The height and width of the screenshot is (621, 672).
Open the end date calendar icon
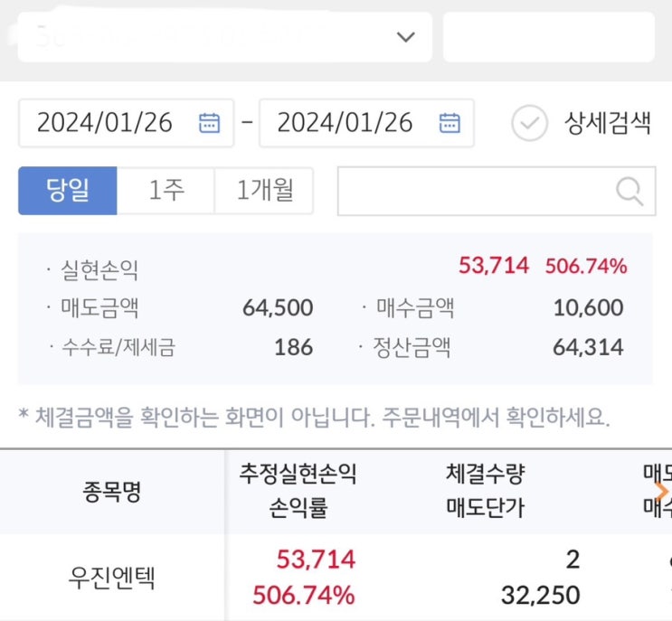point(450,123)
